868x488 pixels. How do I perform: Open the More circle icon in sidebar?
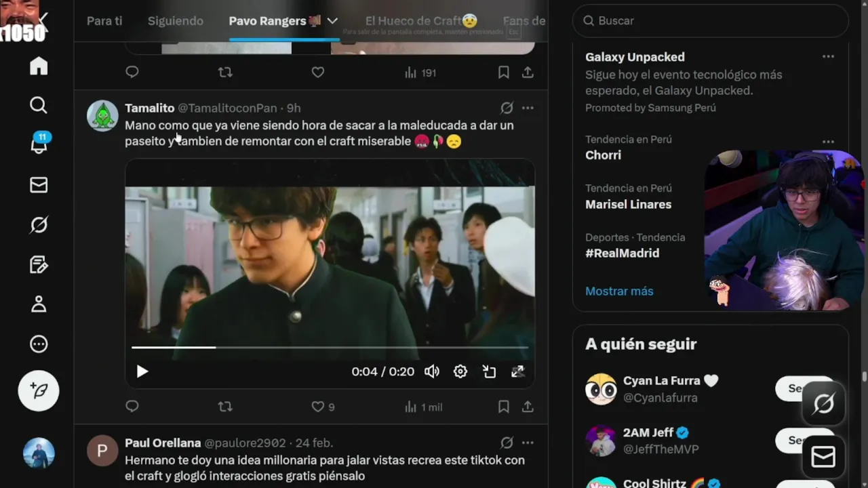point(39,344)
